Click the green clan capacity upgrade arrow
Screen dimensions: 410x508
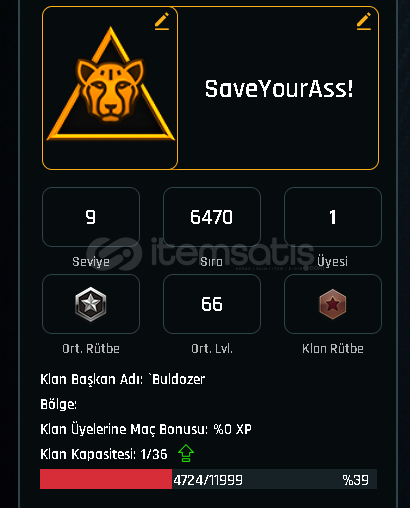(x=186, y=453)
